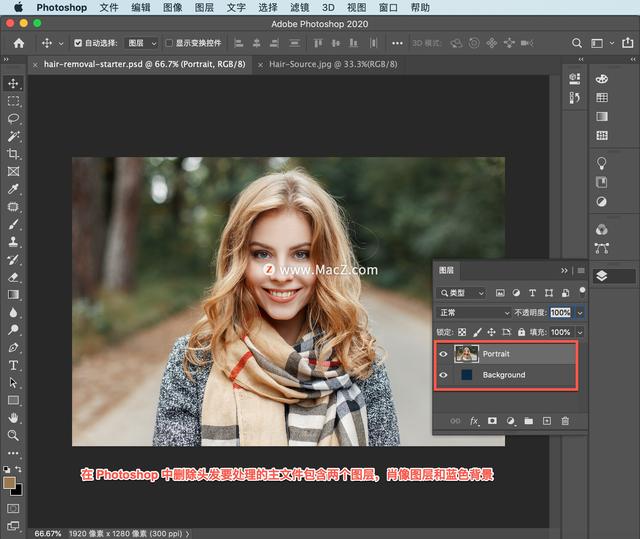Hide the Portrait layer using eye icon
The height and width of the screenshot is (539, 640).
click(443, 354)
